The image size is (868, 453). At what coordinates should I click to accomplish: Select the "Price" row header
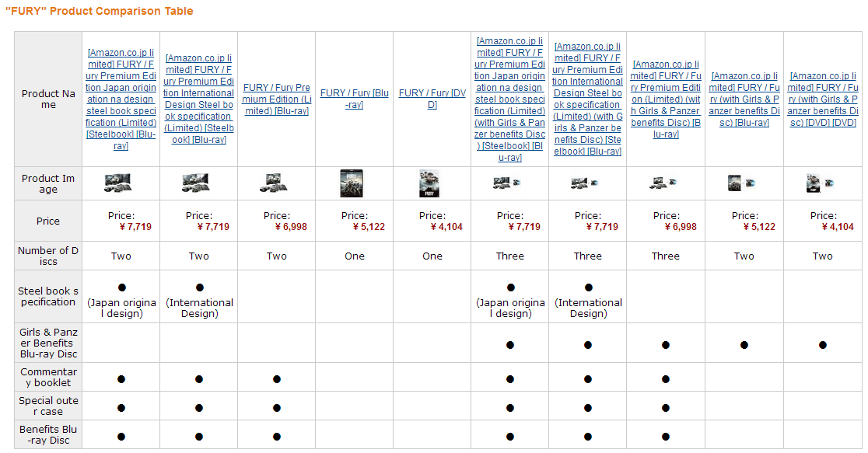tap(48, 221)
